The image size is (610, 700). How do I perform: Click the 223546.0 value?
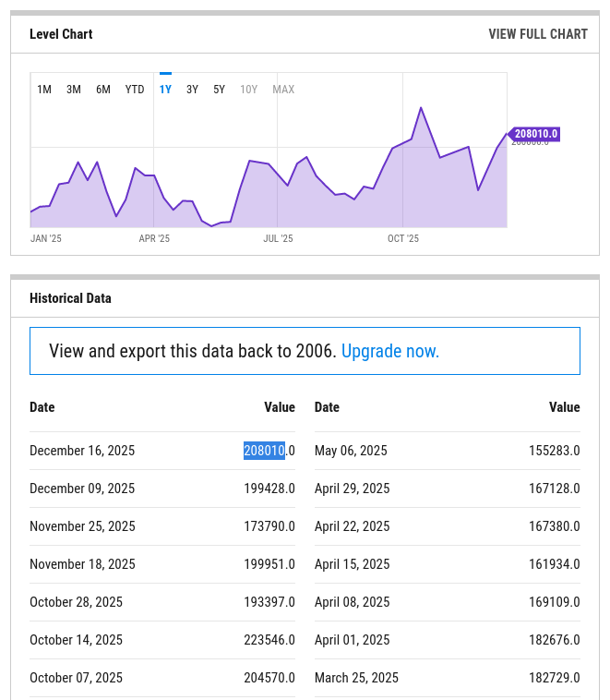pos(269,640)
